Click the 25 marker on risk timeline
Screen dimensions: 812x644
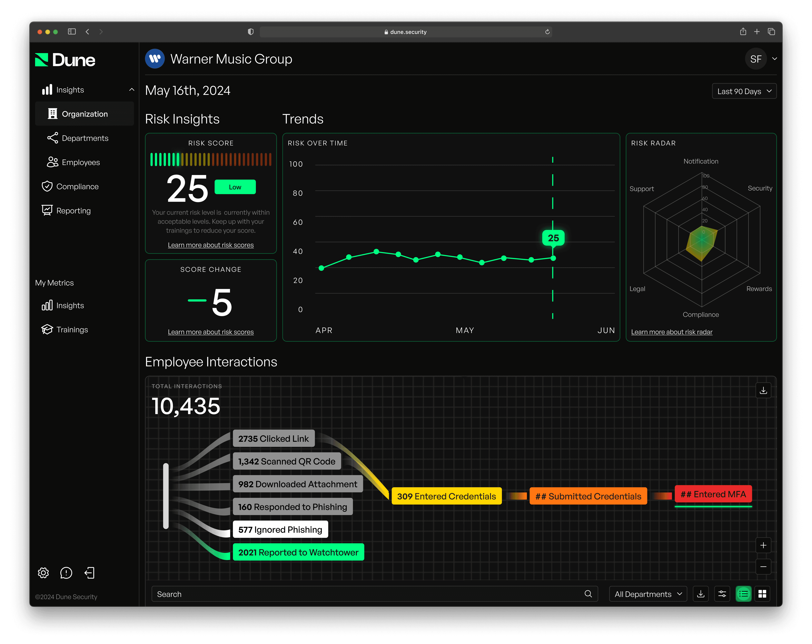(553, 238)
